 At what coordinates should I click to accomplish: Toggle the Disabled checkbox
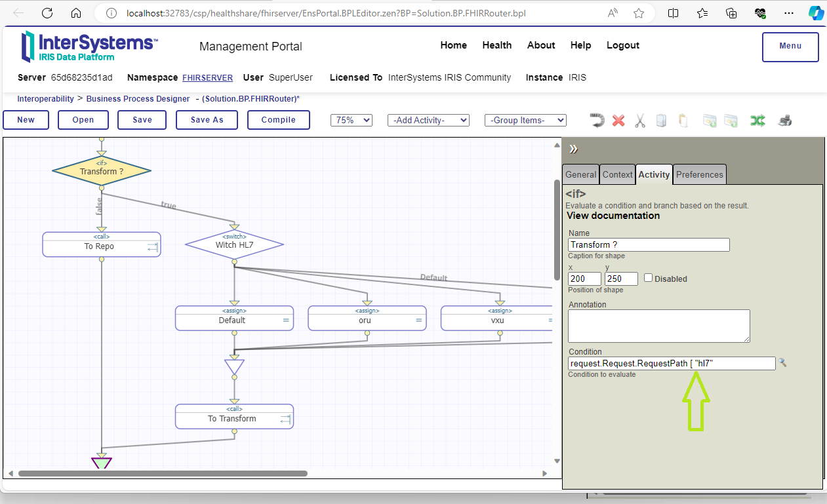coord(648,278)
